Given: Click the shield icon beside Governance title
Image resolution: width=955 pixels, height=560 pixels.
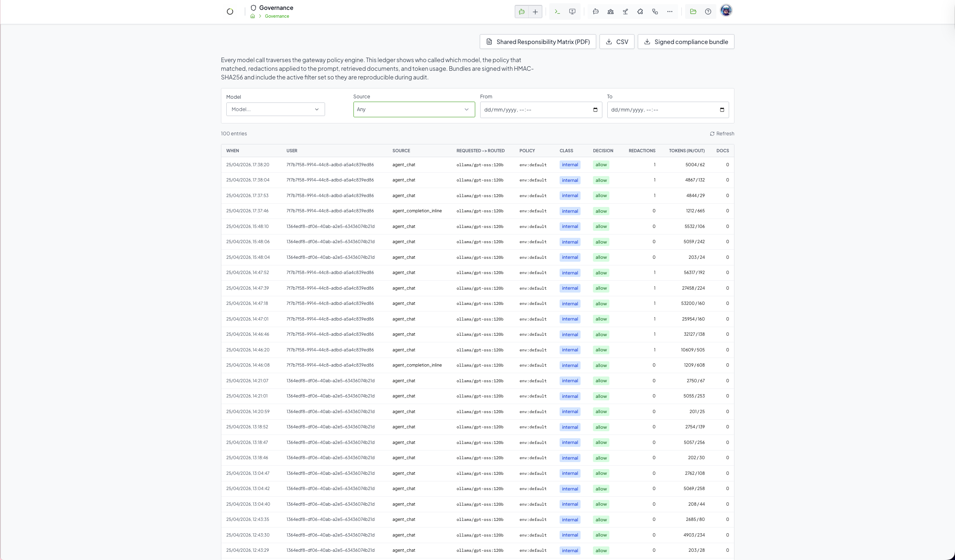Looking at the screenshot, I should (253, 8).
